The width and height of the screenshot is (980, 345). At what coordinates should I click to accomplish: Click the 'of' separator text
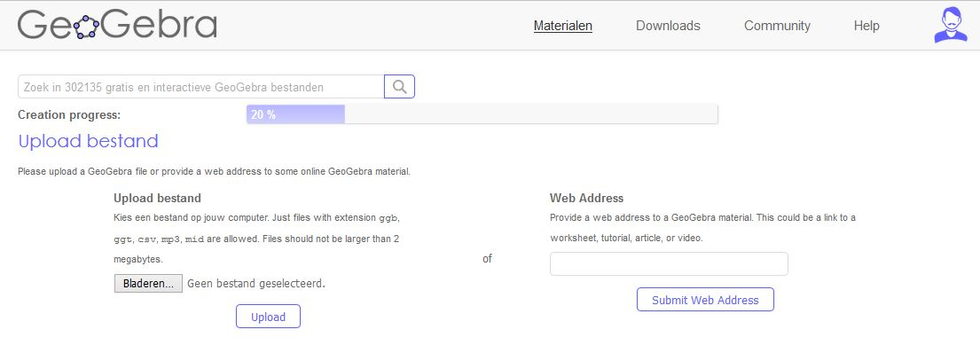tap(487, 258)
